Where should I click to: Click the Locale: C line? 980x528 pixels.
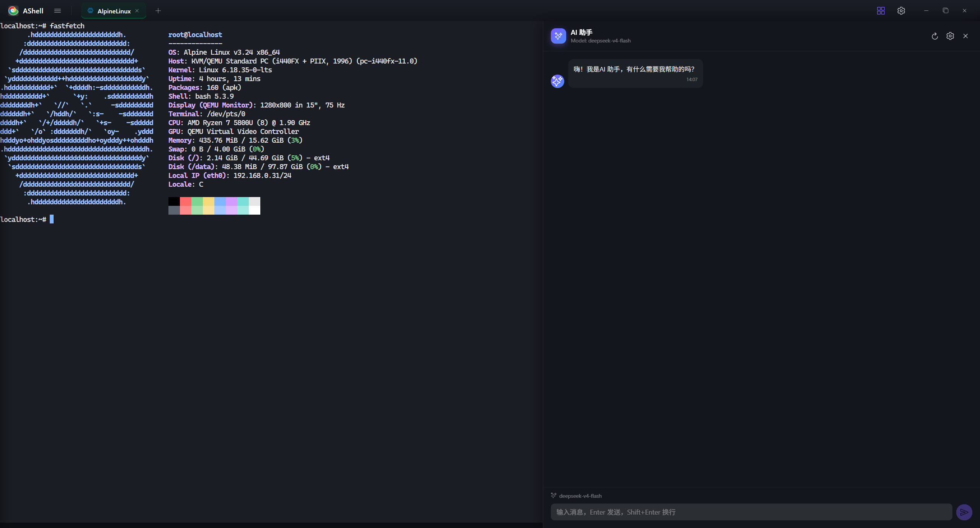186,184
